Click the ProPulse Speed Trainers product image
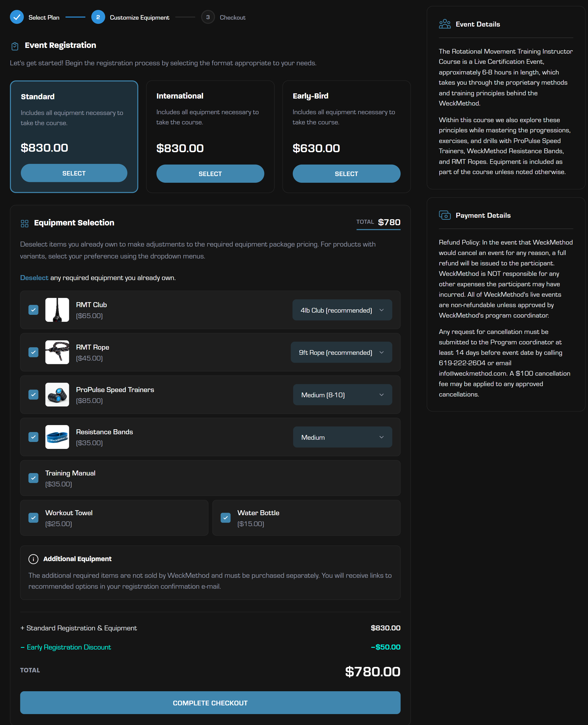 click(57, 395)
